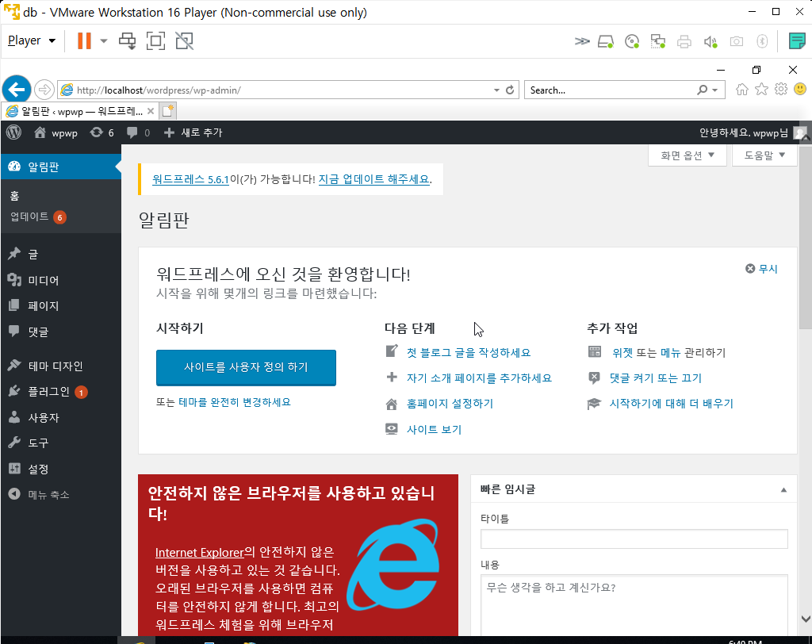Pause the virtual machine from VMware toolbar
Viewport: 812px width, 644px height.
84,41
